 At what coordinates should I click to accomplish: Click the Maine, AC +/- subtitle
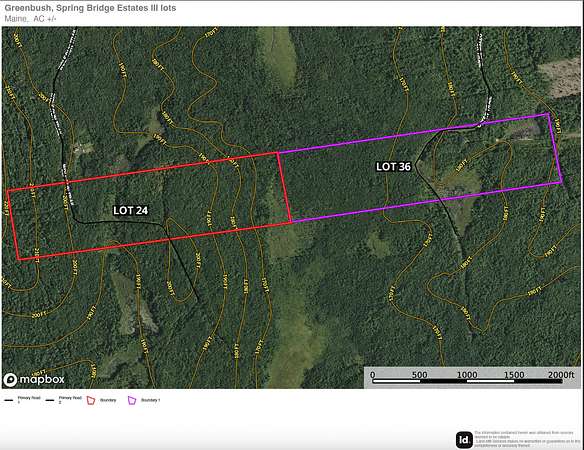pyautogui.click(x=30, y=19)
